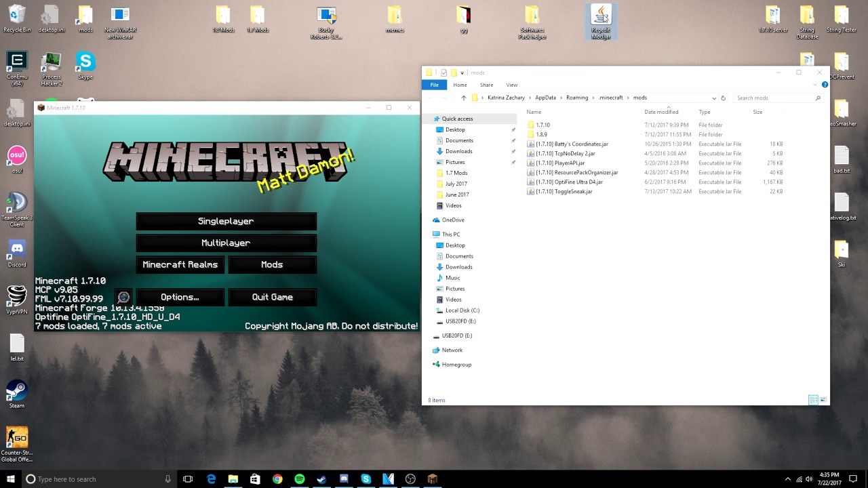This screenshot has width=868, height=488.
Task: Select the 1.8.9 folder
Action: (x=541, y=134)
